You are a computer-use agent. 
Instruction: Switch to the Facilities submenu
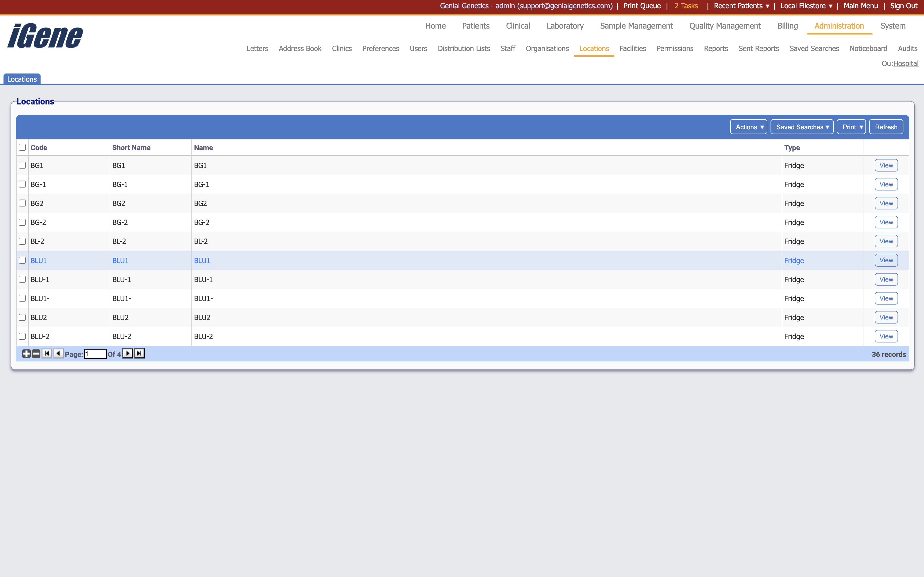pos(632,48)
